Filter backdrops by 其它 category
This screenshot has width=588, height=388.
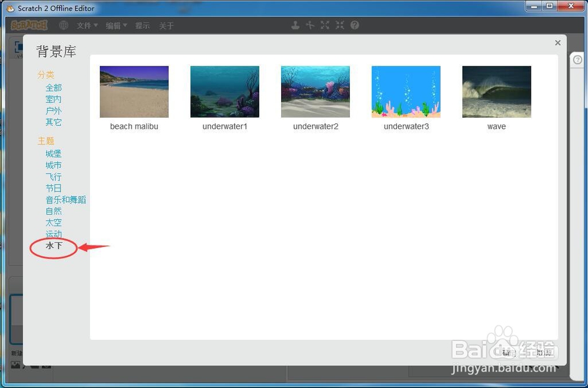pyautogui.click(x=54, y=122)
